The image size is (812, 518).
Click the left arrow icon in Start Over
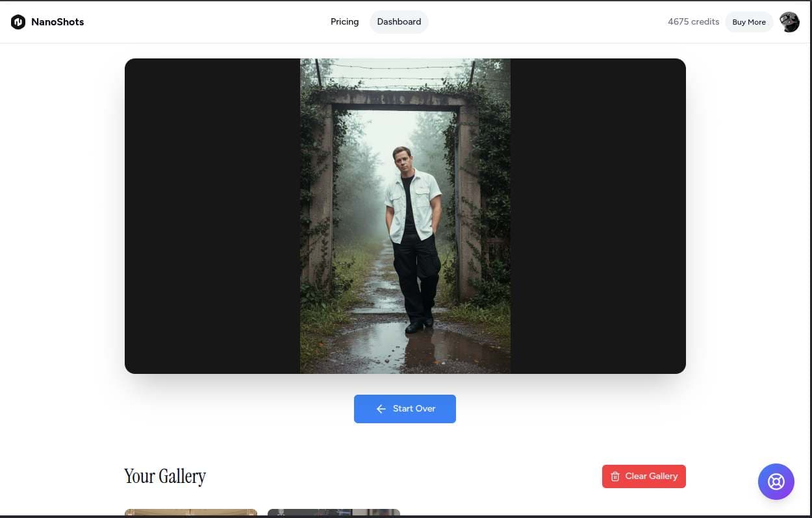pos(381,409)
